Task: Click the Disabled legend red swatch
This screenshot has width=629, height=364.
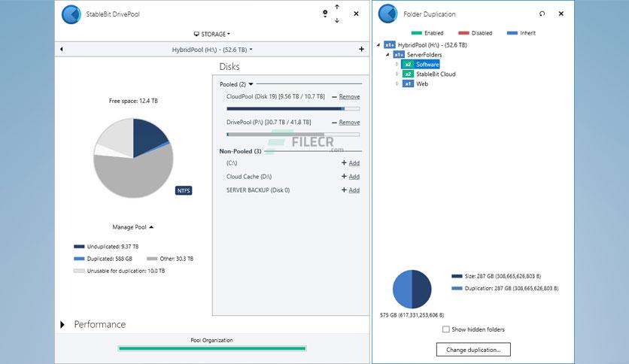Action: 463,33
